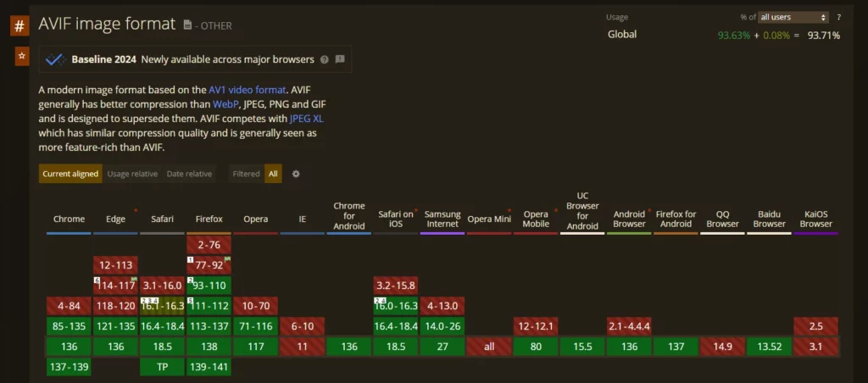Screen dimensions: 868x383
Task: Enable the Filtered browser option
Action: click(x=246, y=174)
